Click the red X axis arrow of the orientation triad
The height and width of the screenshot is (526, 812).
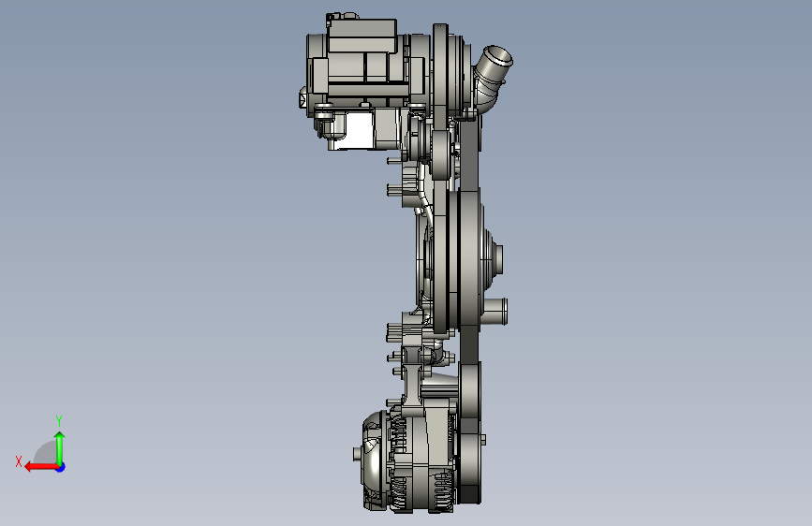click(40, 467)
